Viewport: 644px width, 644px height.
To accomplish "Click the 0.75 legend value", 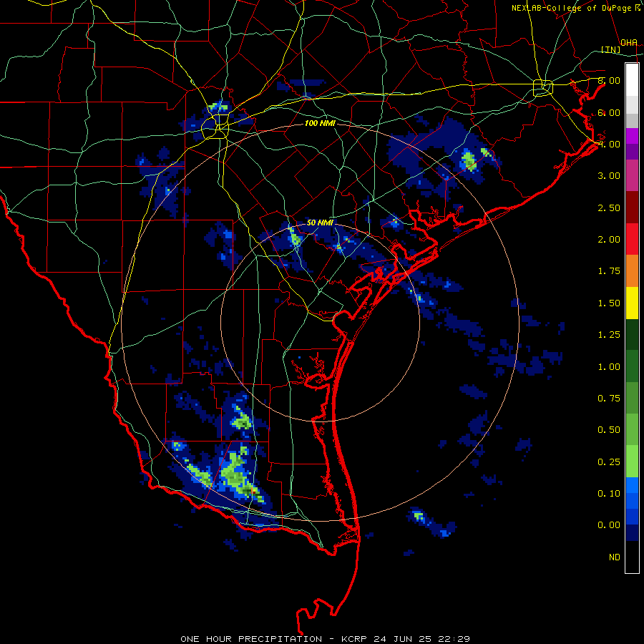I will point(609,399).
